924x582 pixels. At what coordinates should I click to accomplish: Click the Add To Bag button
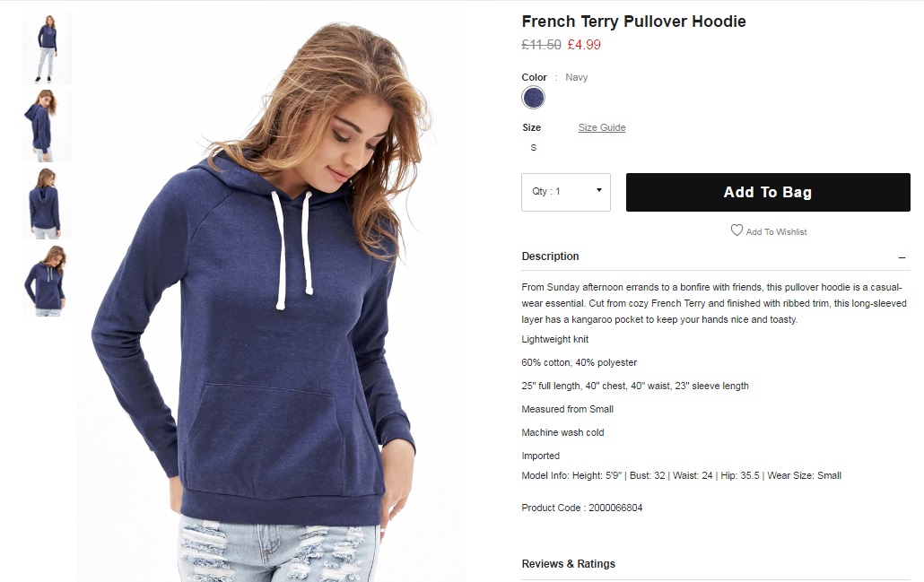pos(768,192)
